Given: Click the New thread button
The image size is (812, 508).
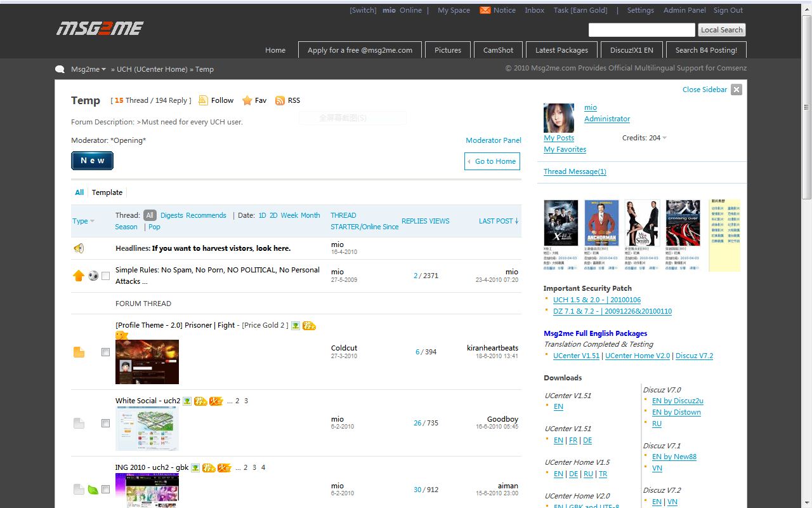Looking at the screenshot, I should tap(92, 161).
